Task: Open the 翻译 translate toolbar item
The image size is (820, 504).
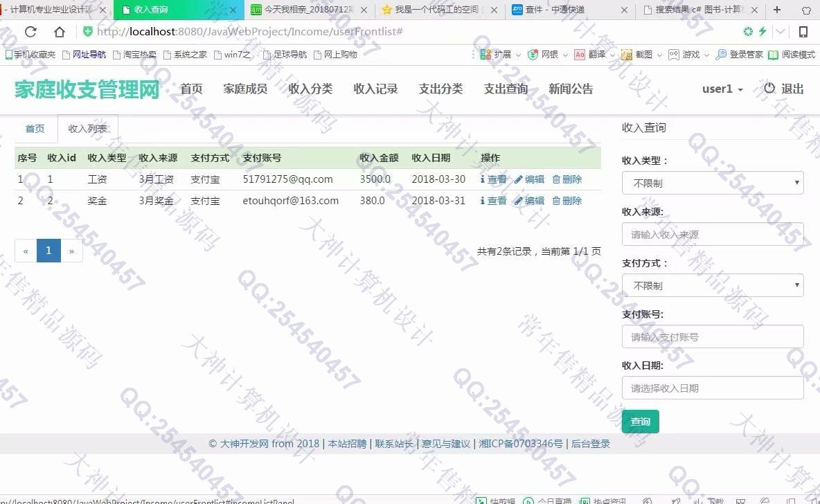Action: tap(590, 55)
